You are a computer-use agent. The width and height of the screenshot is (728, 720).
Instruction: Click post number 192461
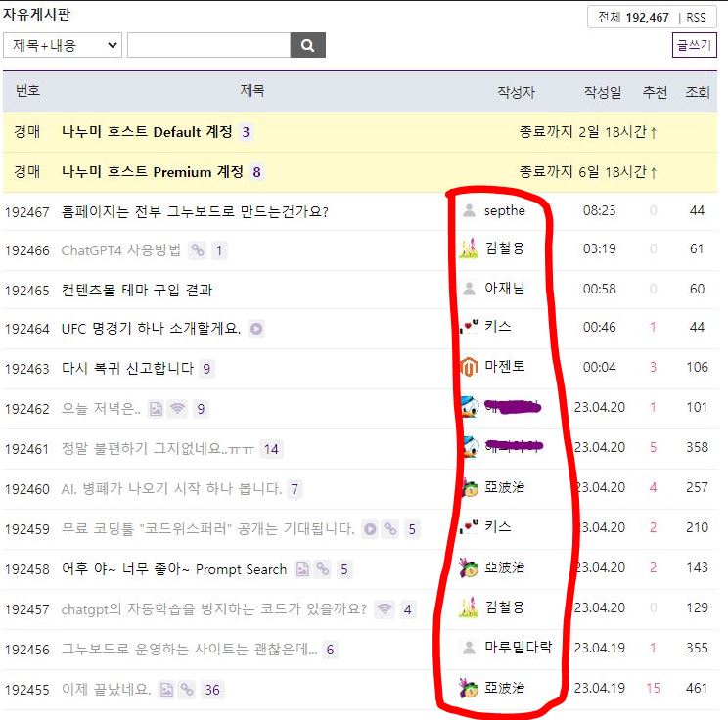(x=27, y=449)
